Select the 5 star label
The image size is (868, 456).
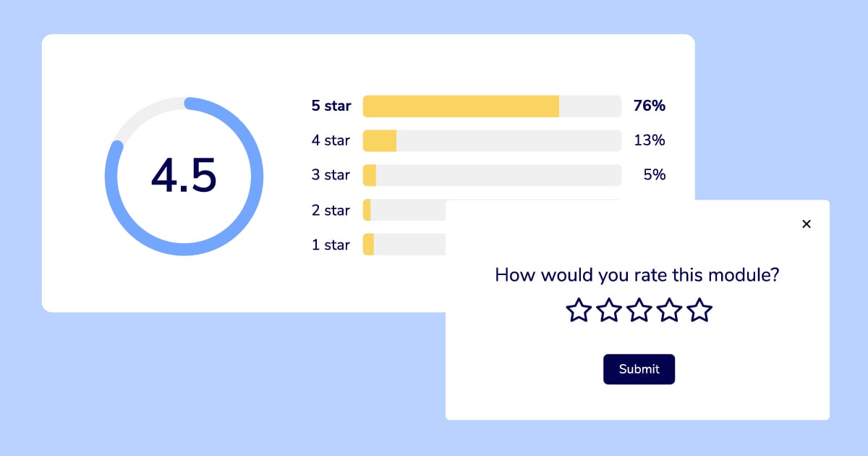(331, 106)
